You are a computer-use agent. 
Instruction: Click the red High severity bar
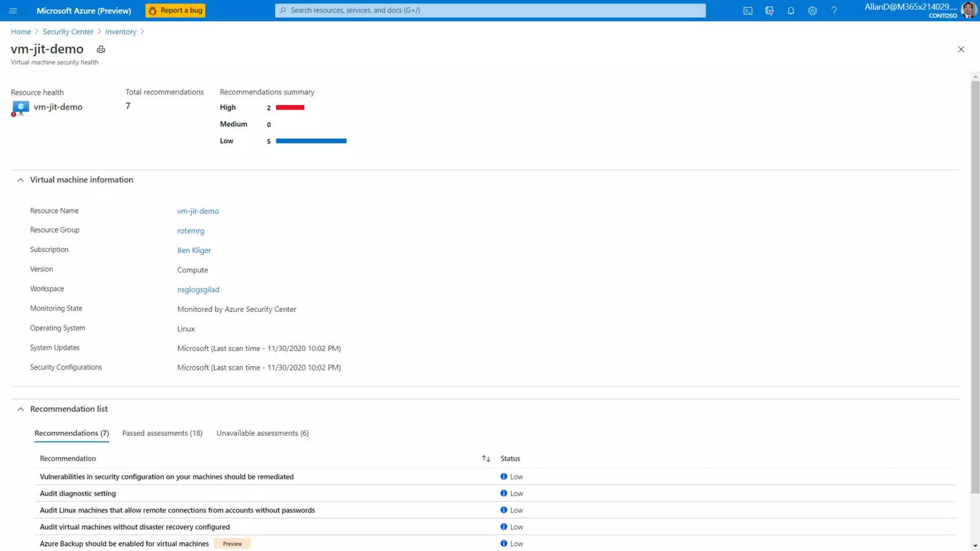point(290,107)
